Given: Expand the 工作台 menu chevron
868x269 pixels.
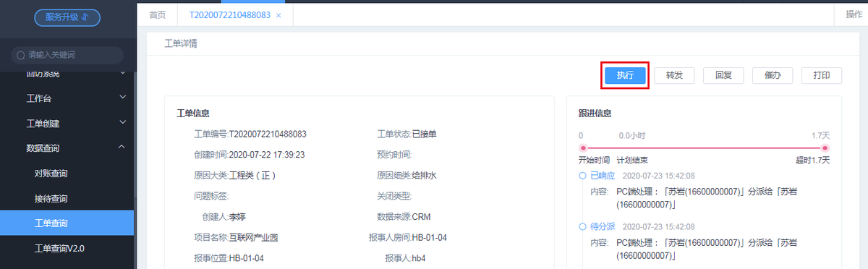Looking at the screenshot, I should click(122, 98).
